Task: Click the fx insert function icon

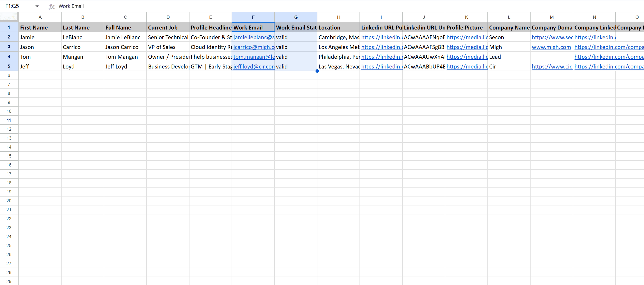Action: coord(52,6)
